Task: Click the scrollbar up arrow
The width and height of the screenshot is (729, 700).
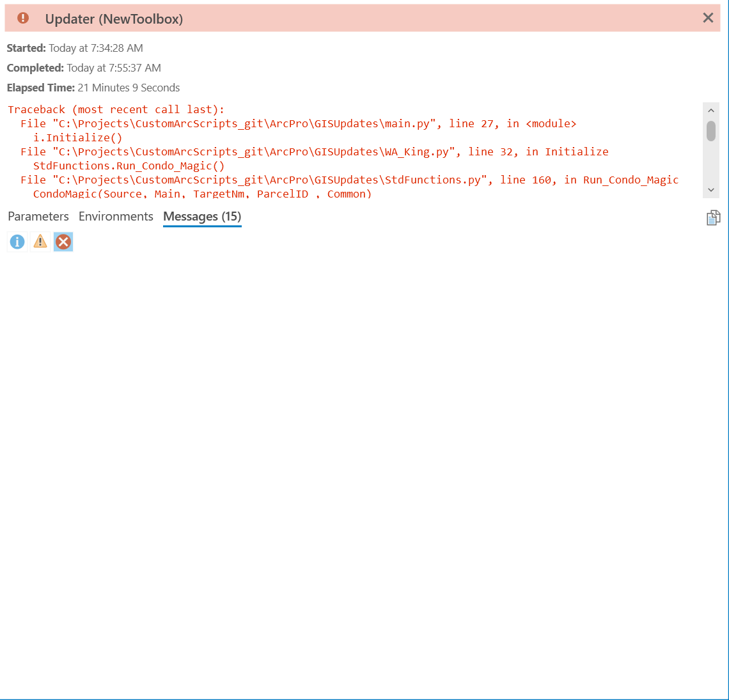Action: [710, 110]
